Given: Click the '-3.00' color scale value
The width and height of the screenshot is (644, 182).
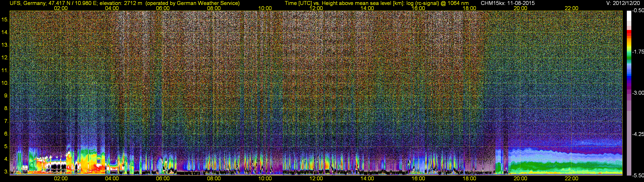Looking at the screenshot, I should point(638,93).
